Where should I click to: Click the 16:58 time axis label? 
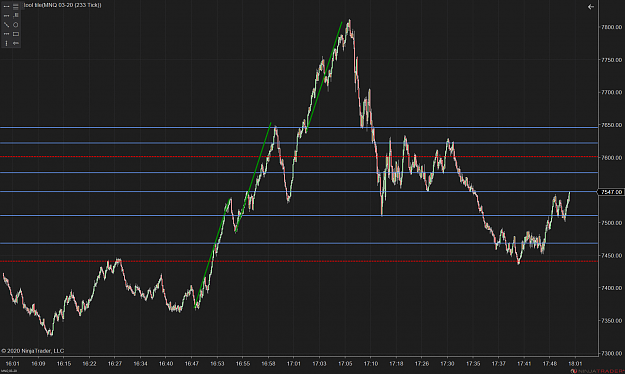[268, 364]
